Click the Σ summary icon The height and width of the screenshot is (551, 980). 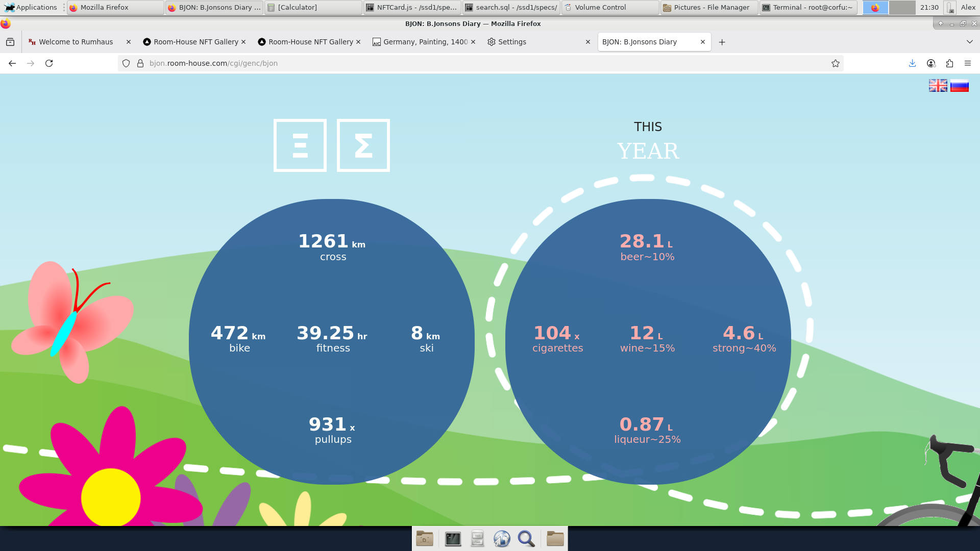click(363, 145)
